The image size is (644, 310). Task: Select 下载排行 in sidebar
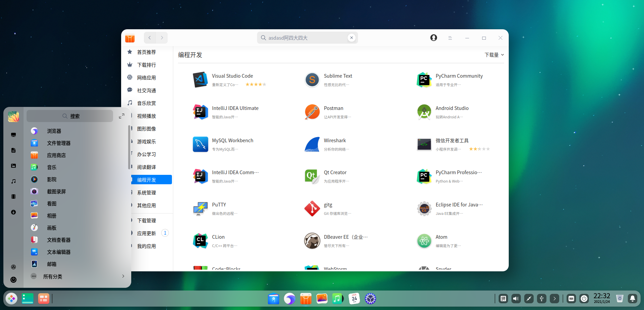(x=147, y=65)
